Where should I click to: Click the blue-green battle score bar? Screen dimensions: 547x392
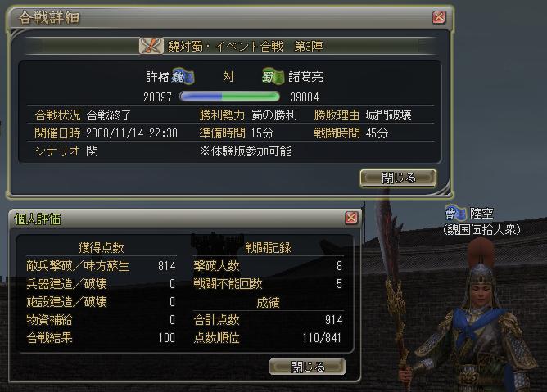click(x=229, y=97)
